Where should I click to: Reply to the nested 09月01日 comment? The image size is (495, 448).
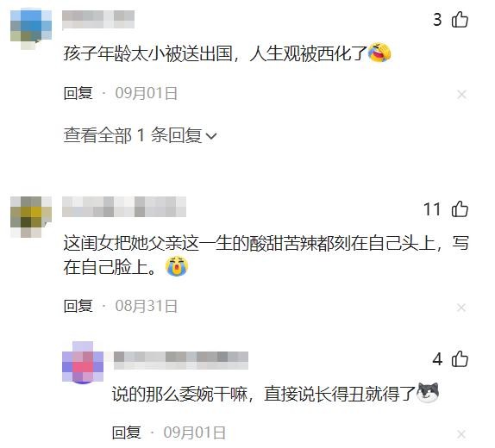point(126,432)
